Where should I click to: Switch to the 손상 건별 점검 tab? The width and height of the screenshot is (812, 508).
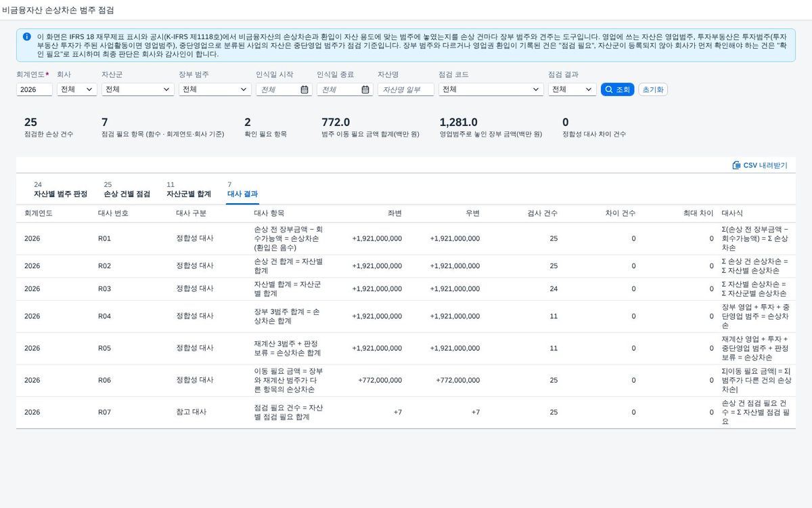tap(127, 190)
